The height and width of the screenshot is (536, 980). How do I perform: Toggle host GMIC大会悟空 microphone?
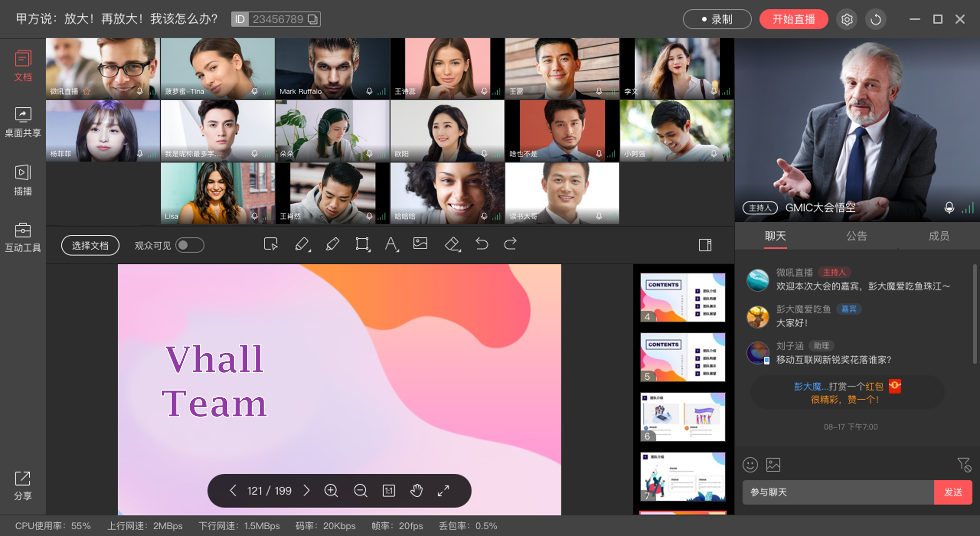pos(949,208)
